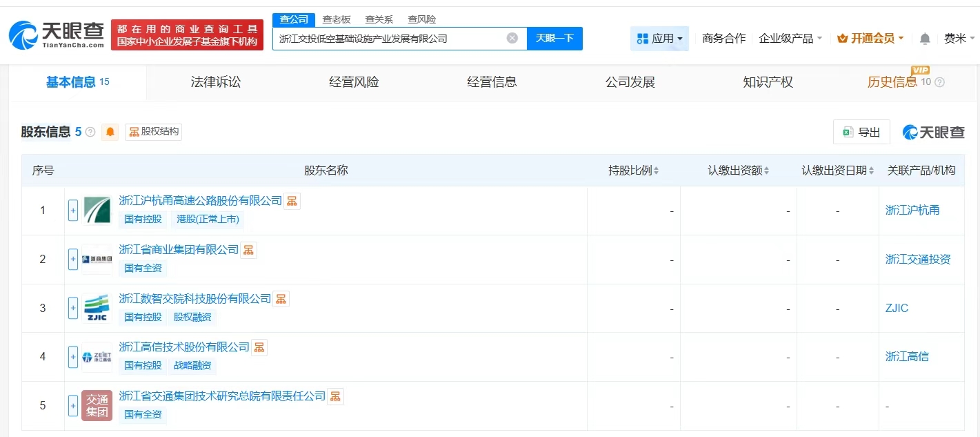Viewport: 980px width, 437px height.
Task: Open equity tree icon for 浙江高信技术股份有限公司
Action: (x=259, y=347)
